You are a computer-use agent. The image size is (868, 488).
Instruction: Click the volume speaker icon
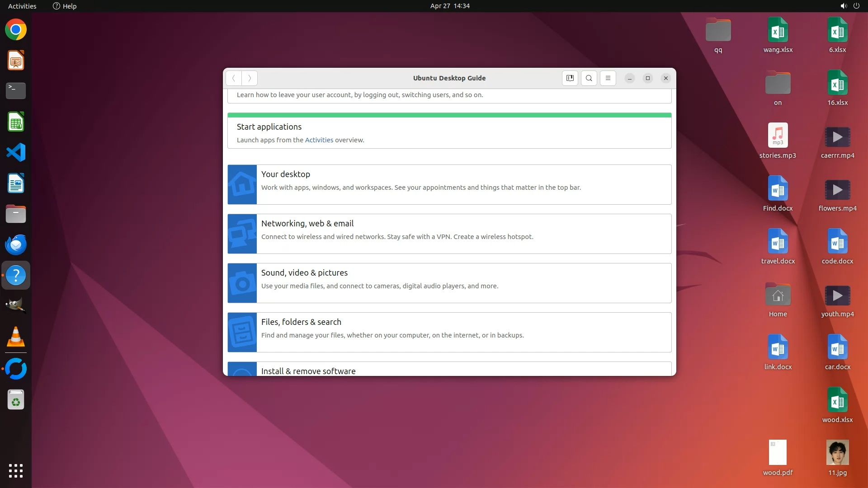pos(843,6)
